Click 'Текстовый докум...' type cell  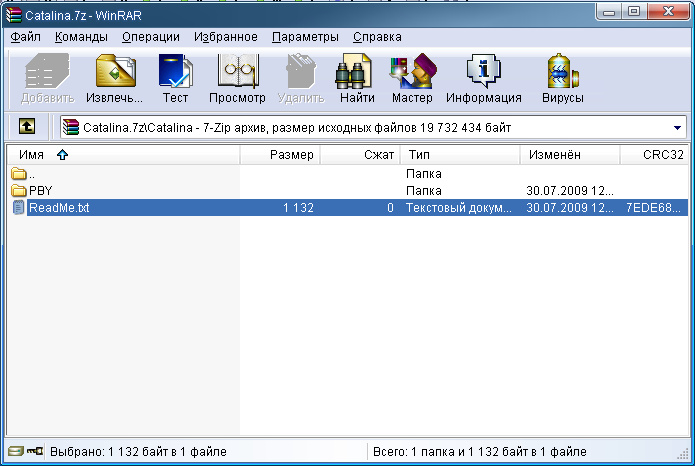459,208
